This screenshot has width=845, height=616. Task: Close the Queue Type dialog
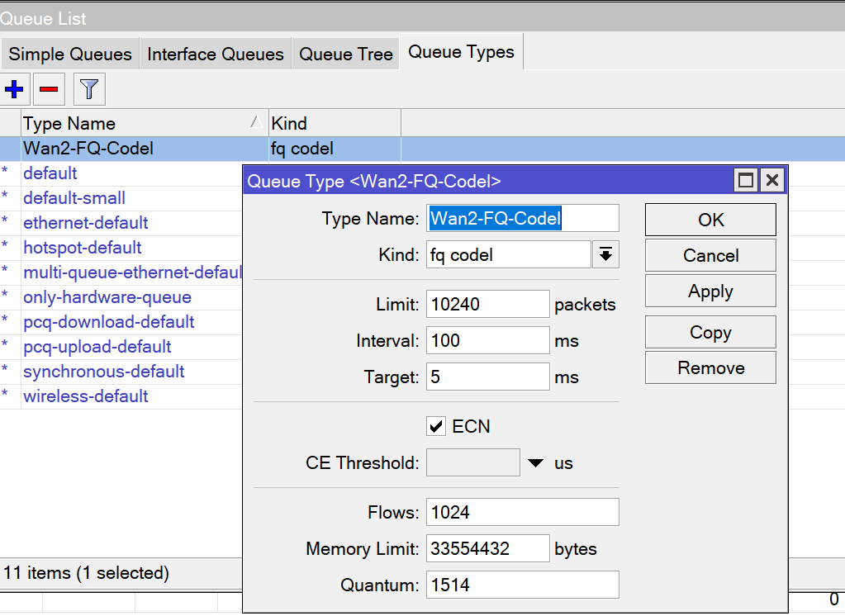point(771,181)
